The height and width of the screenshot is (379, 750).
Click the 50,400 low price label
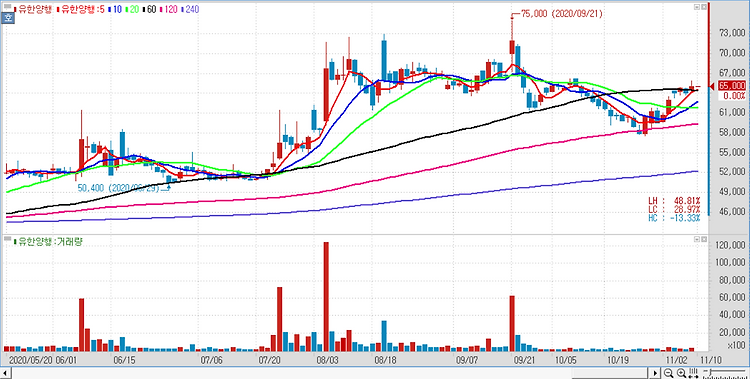point(120,189)
